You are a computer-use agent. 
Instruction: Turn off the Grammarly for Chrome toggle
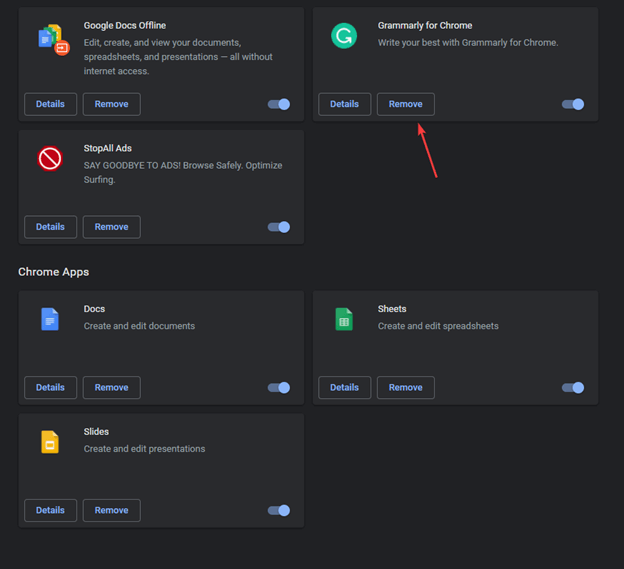[x=573, y=104]
